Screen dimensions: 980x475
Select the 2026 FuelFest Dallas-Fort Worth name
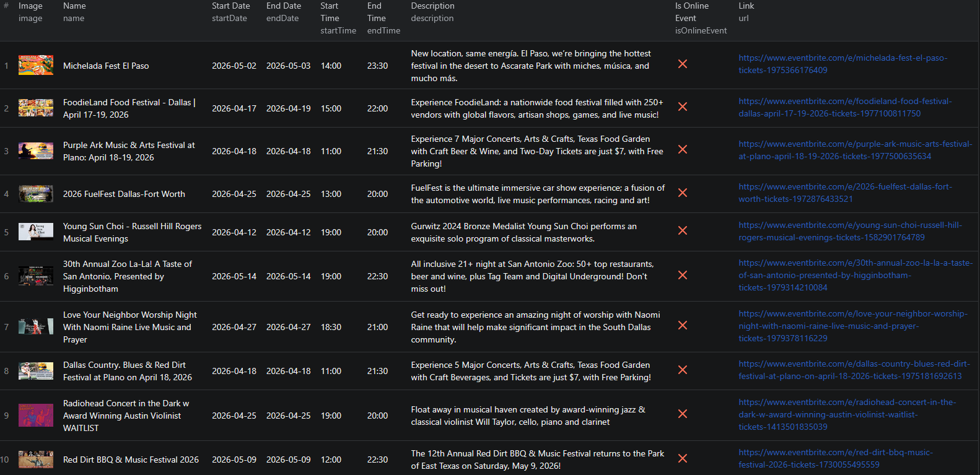pyautogui.click(x=124, y=194)
